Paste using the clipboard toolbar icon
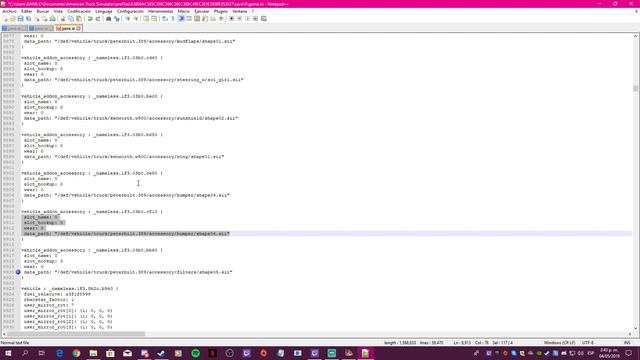This screenshot has height=360, width=640. pos(79,19)
